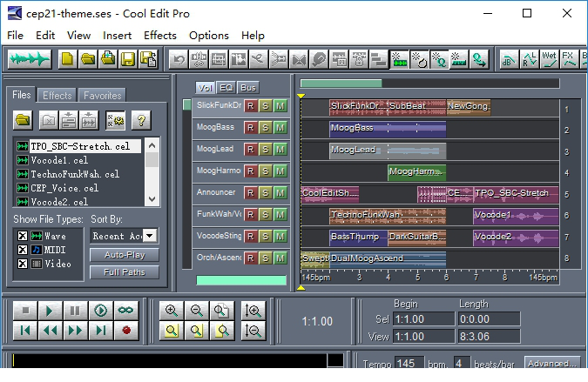Click the green horizontal zoom range bar
The height and width of the screenshot is (382, 588).
point(341,84)
